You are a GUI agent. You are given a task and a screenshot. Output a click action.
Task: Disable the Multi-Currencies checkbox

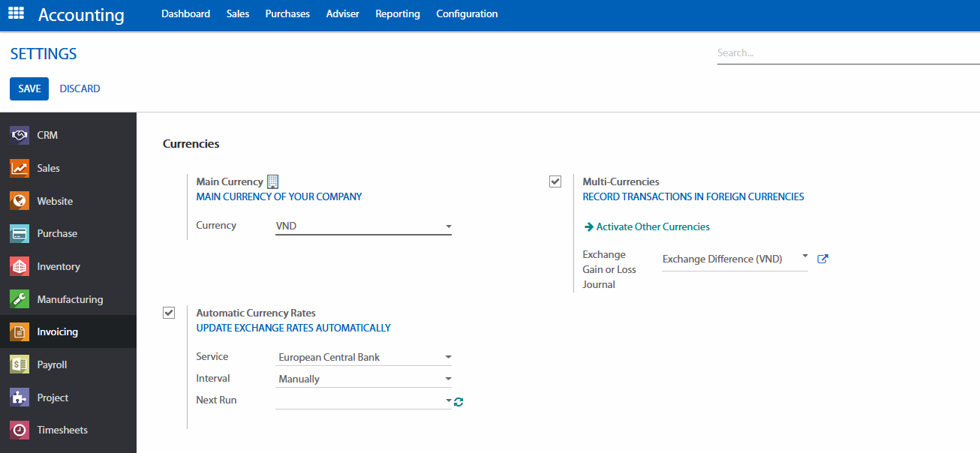[555, 181]
